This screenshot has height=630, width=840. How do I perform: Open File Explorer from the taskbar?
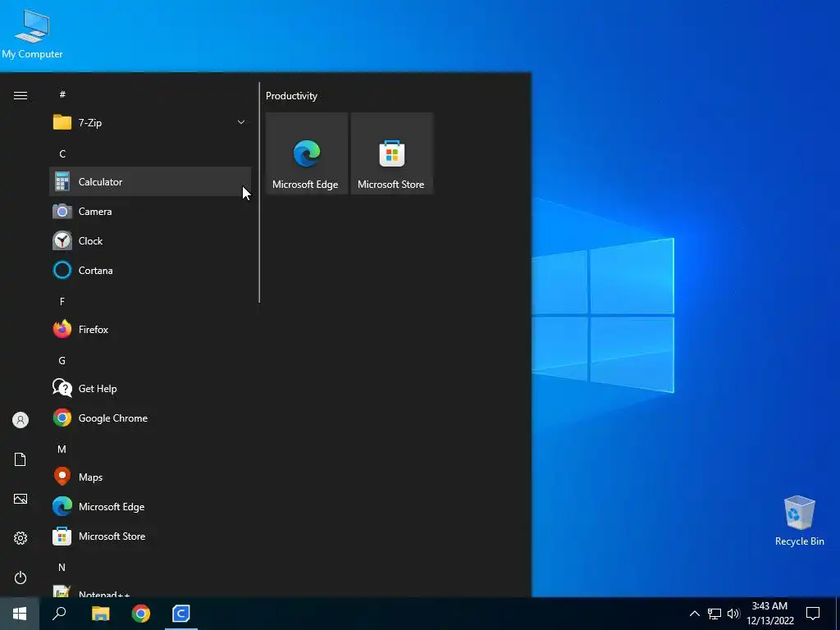pos(100,614)
